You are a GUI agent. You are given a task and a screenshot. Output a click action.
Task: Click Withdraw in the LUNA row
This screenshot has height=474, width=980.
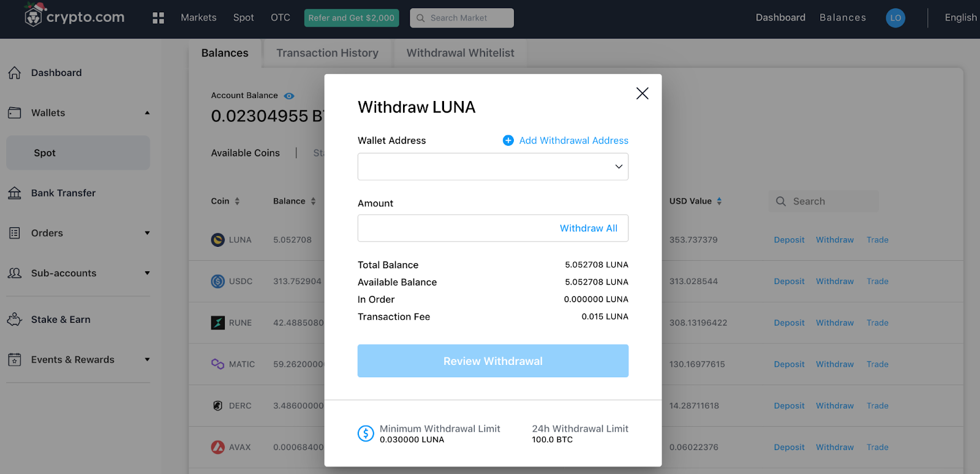835,240
